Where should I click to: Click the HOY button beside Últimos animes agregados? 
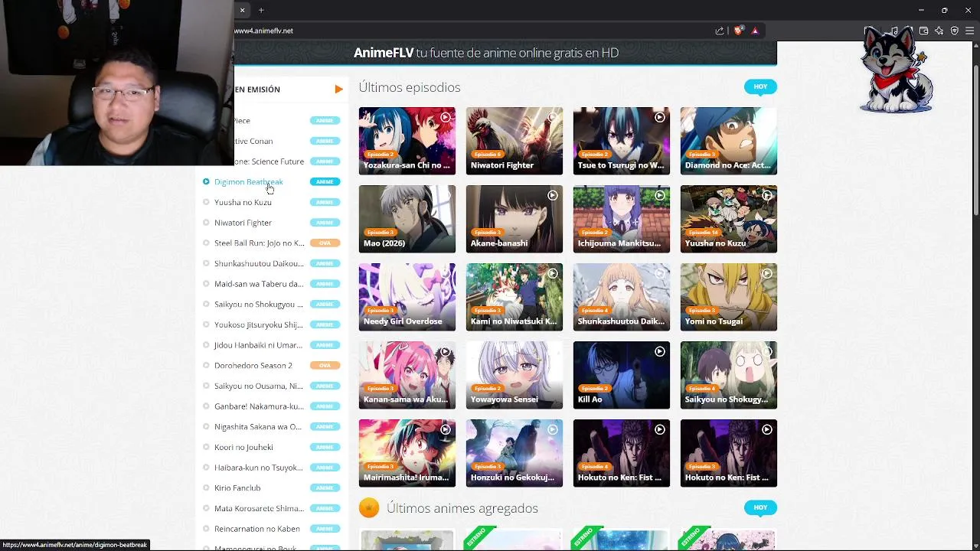760,507
